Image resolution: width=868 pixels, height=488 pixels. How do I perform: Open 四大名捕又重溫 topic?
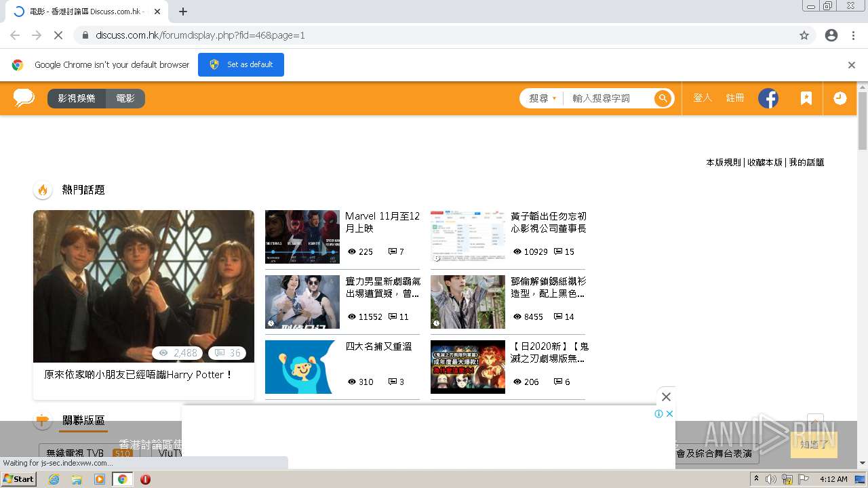click(x=378, y=346)
